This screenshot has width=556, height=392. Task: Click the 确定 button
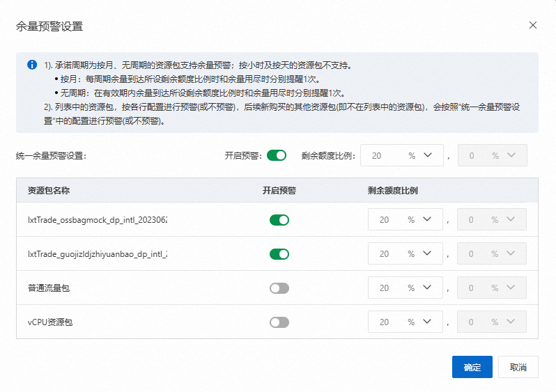[x=472, y=367]
